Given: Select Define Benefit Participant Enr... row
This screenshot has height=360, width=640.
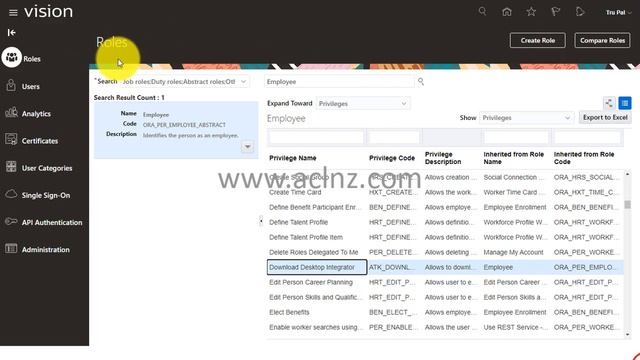Looking at the screenshot, I should pyautogui.click(x=445, y=207).
